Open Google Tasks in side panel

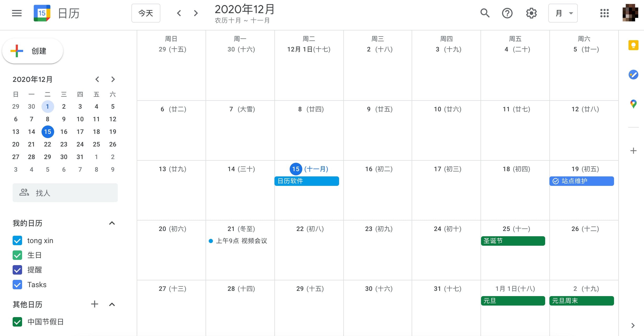(633, 75)
